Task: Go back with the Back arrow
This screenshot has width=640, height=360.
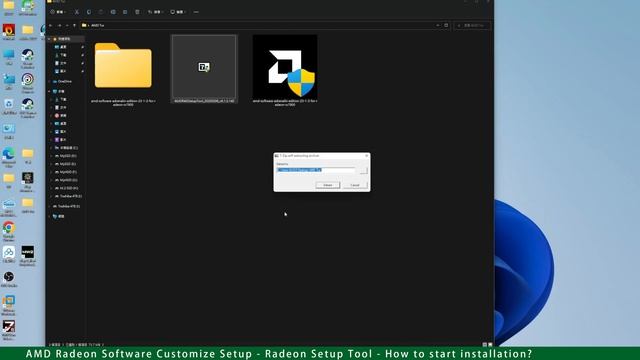Action: pyautogui.click(x=51, y=25)
